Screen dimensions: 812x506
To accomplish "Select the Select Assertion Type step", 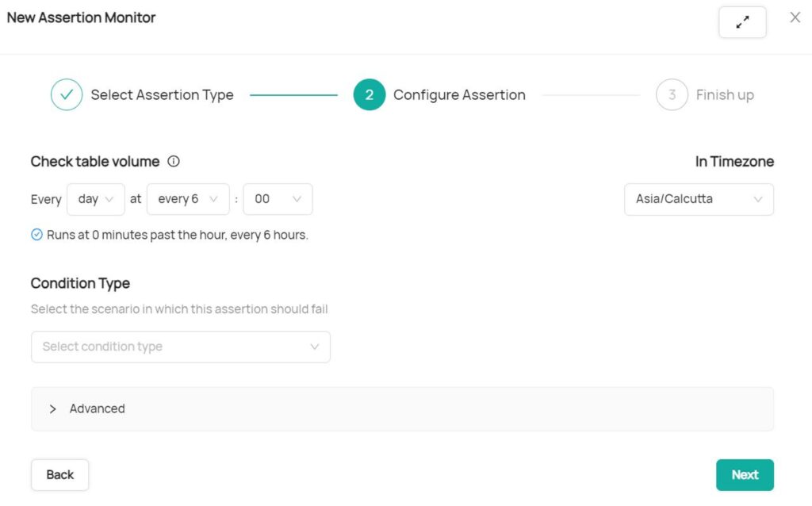I will click(x=163, y=94).
